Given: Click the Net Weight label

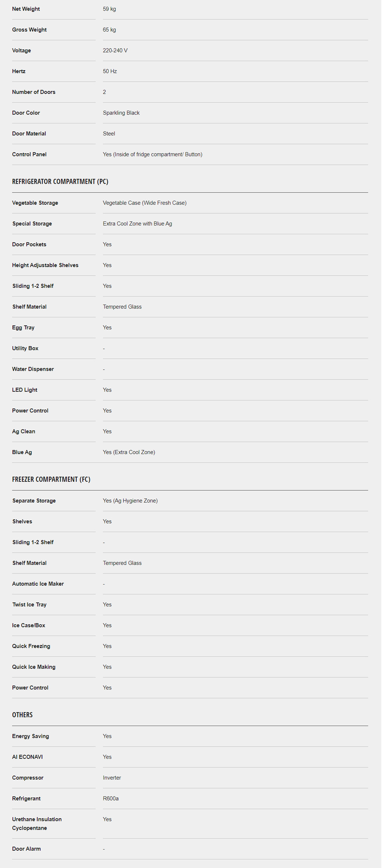Looking at the screenshot, I should pyautogui.click(x=26, y=9).
